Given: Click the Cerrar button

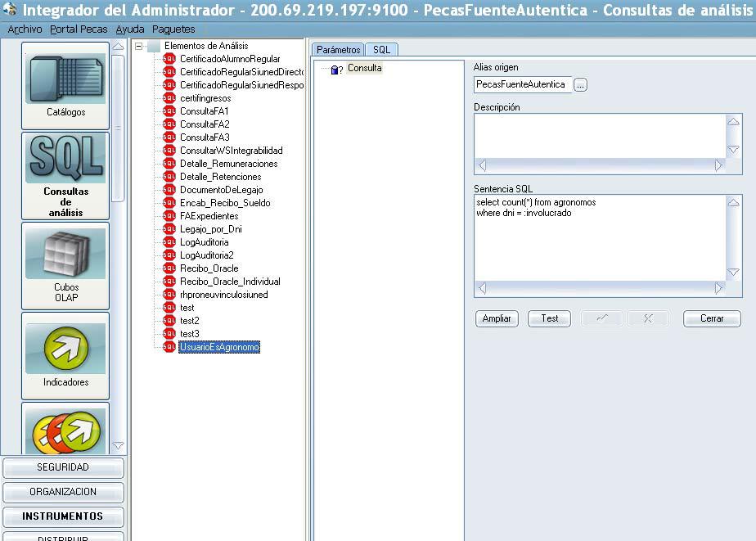Looking at the screenshot, I should [712, 318].
